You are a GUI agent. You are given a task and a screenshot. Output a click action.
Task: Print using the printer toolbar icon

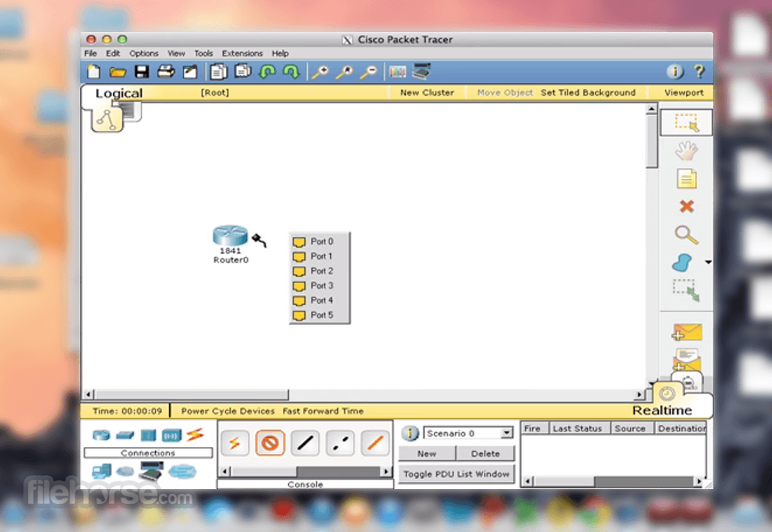point(166,72)
